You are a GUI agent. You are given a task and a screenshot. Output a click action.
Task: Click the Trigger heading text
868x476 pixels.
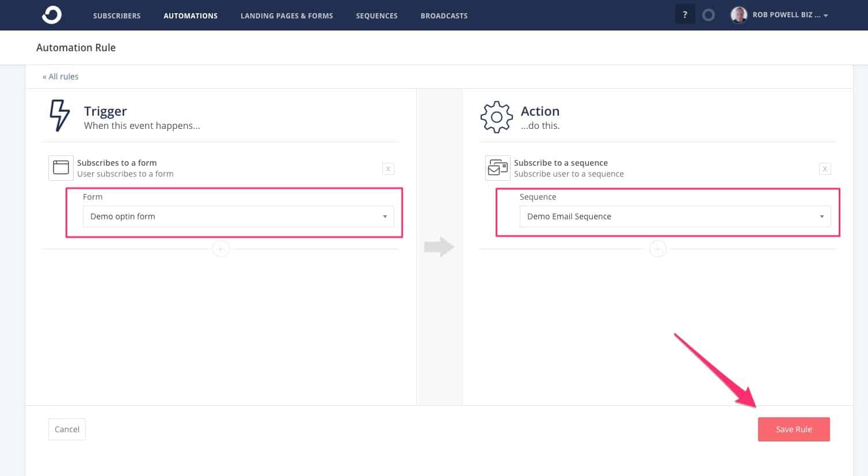(x=105, y=111)
